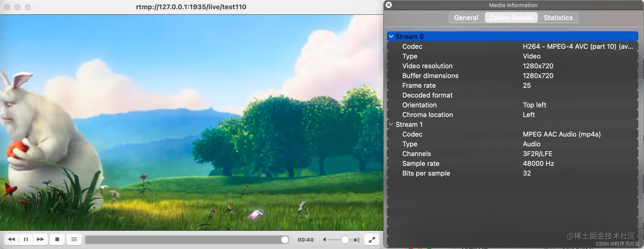Click the 3F2R/LFE channels value

[x=538, y=154]
